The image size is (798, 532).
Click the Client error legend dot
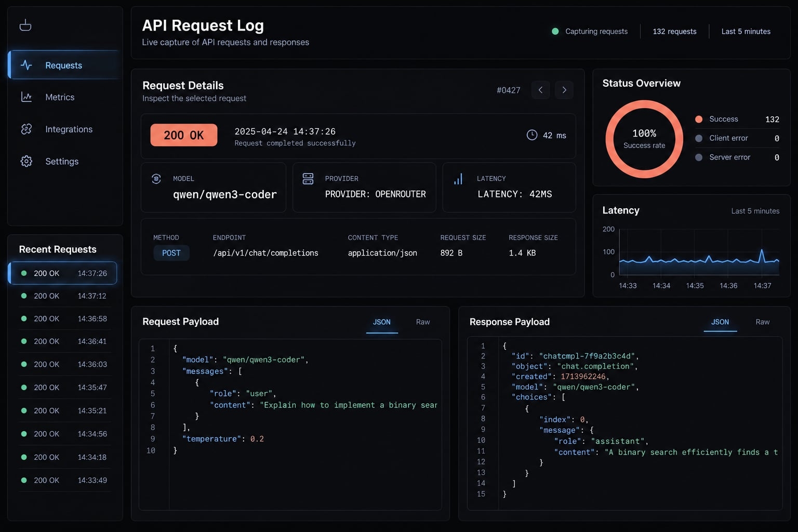click(x=699, y=138)
